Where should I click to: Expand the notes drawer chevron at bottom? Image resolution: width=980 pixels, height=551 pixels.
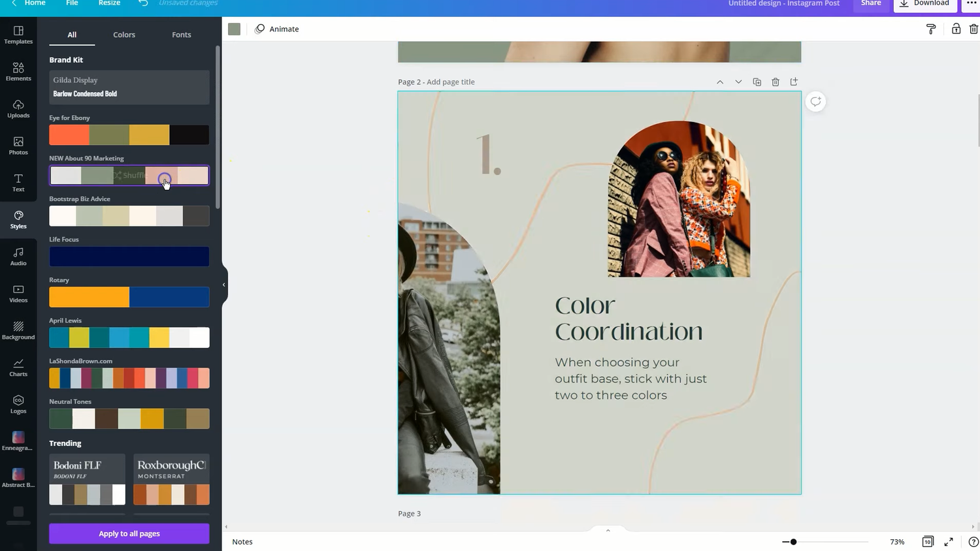pyautogui.click(x=608, y=530)
